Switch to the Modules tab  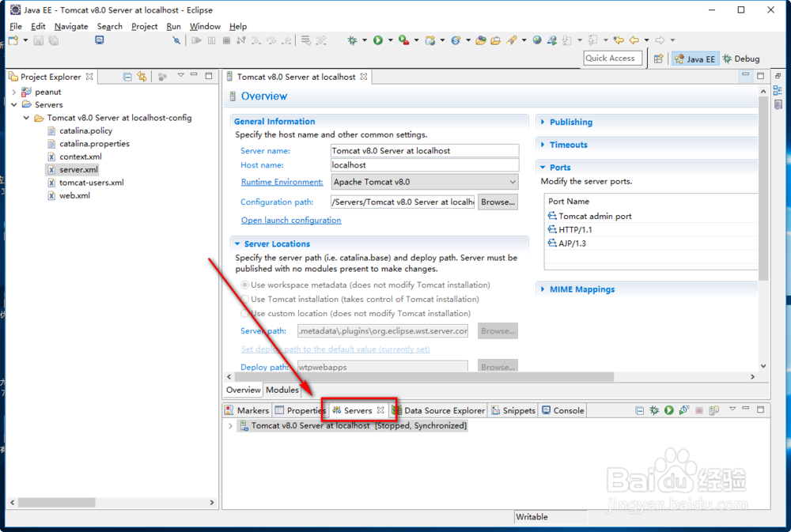coord(282,390)
